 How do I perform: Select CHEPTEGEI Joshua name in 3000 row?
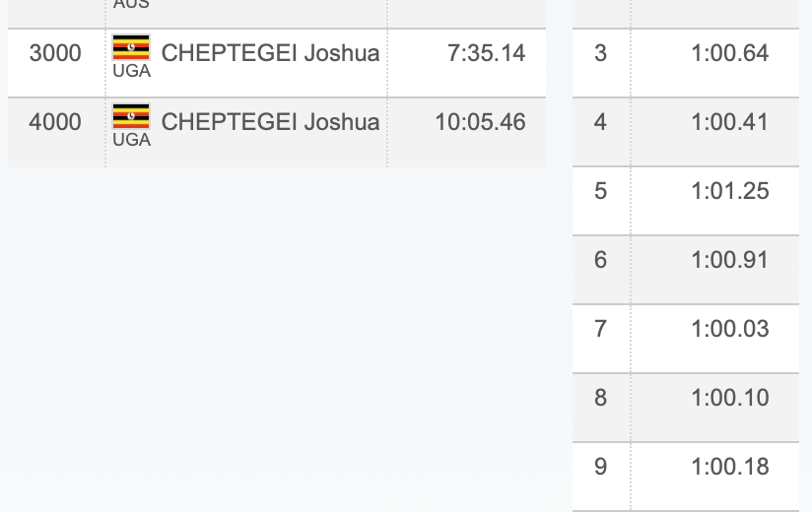click(270, 53)
